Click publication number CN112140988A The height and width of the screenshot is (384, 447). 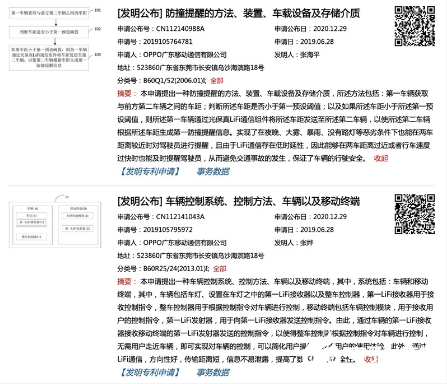(180, 29)
